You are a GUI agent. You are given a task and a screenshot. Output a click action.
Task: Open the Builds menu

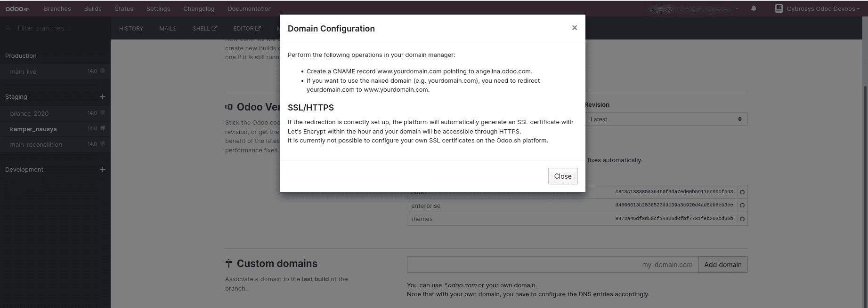[93, 8]
